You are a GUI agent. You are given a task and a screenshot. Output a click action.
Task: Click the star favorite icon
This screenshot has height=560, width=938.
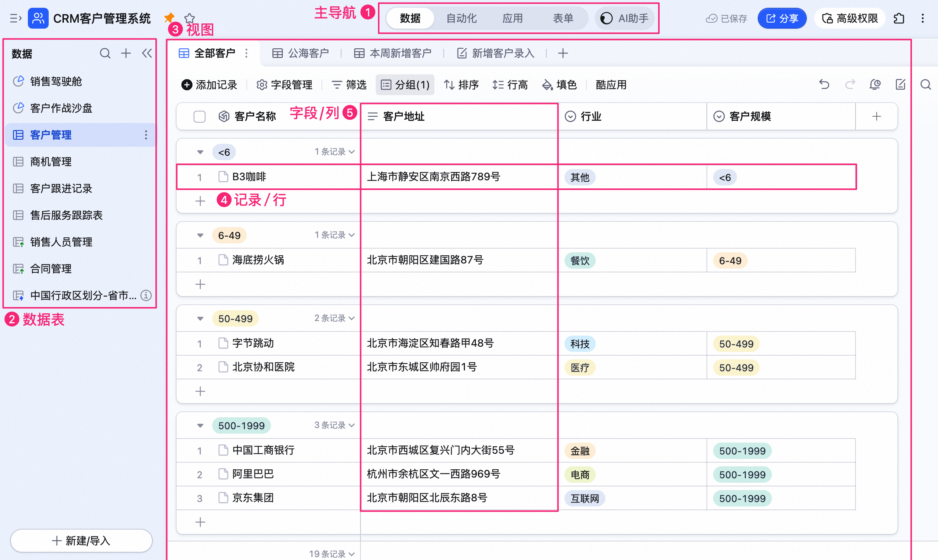click(190, 18)
